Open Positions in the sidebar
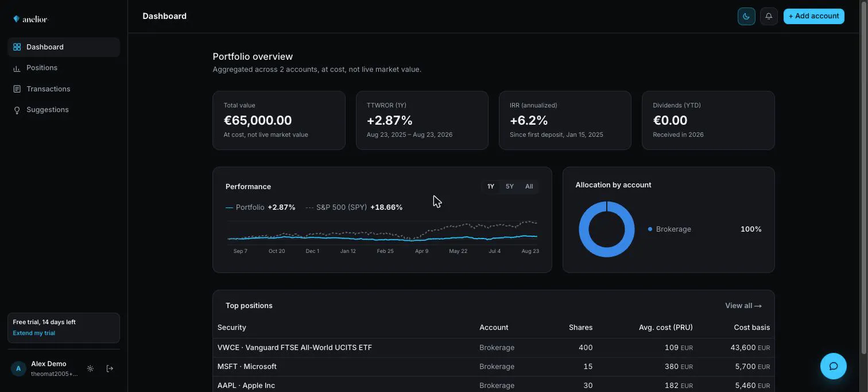Screen dimensions: 868x392 (64, 68)
